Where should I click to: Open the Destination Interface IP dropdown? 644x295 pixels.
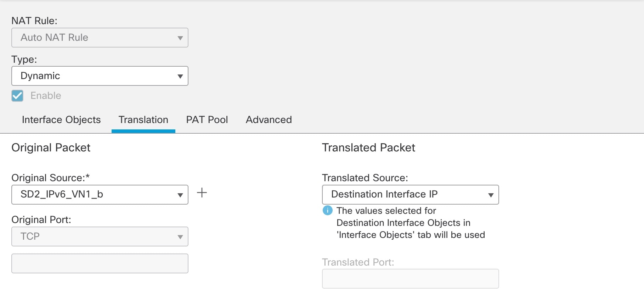pyautogui.click(x=410, y=195)
